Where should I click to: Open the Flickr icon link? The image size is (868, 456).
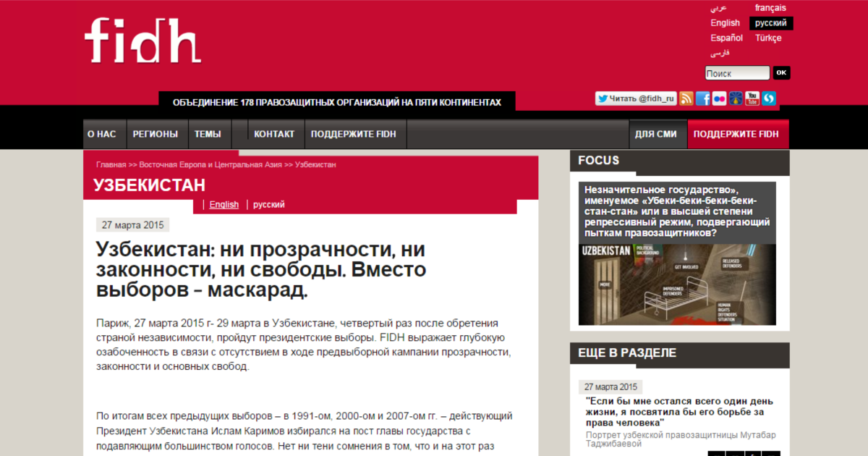tap(719, 98)
